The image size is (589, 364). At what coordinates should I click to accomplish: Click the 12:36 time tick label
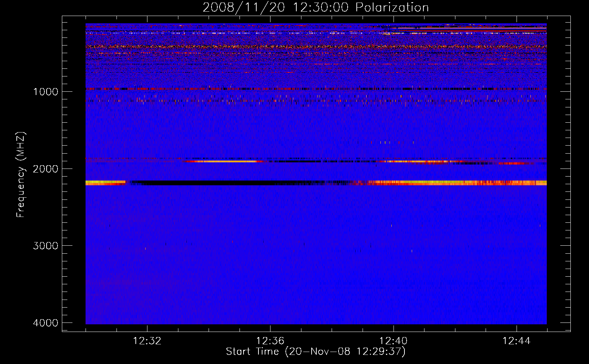point(270,341)
